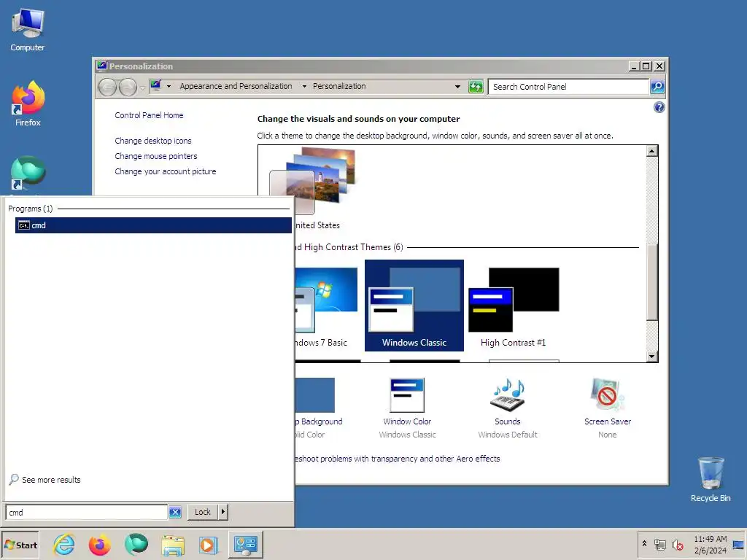Click the clock showing 11:49 AM
The height and width of the screenshot is (560, 747).
[710, 545]
